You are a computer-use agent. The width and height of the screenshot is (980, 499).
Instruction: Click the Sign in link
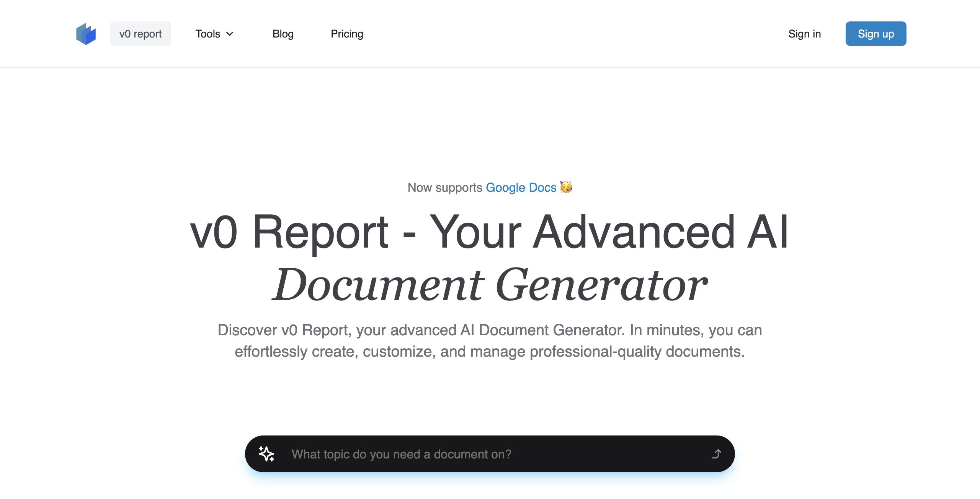click(x=805, y=34)
